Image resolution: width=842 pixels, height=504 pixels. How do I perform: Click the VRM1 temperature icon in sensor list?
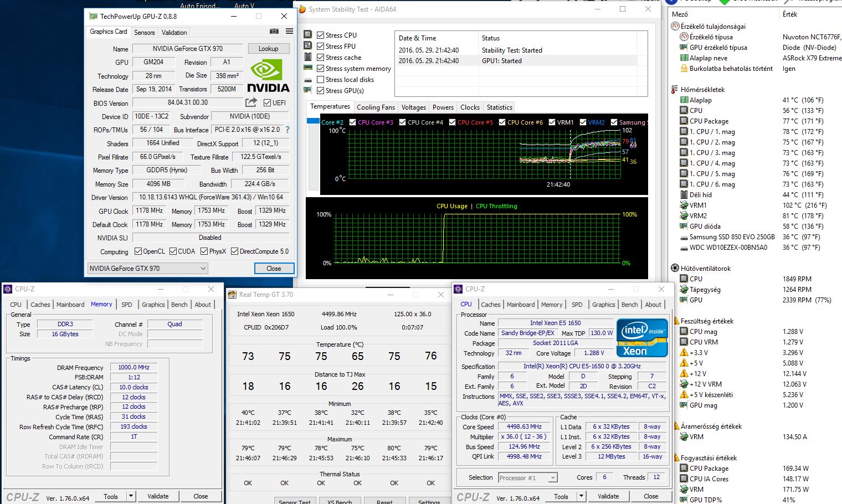pyautogui.click(x=684, y=205)
